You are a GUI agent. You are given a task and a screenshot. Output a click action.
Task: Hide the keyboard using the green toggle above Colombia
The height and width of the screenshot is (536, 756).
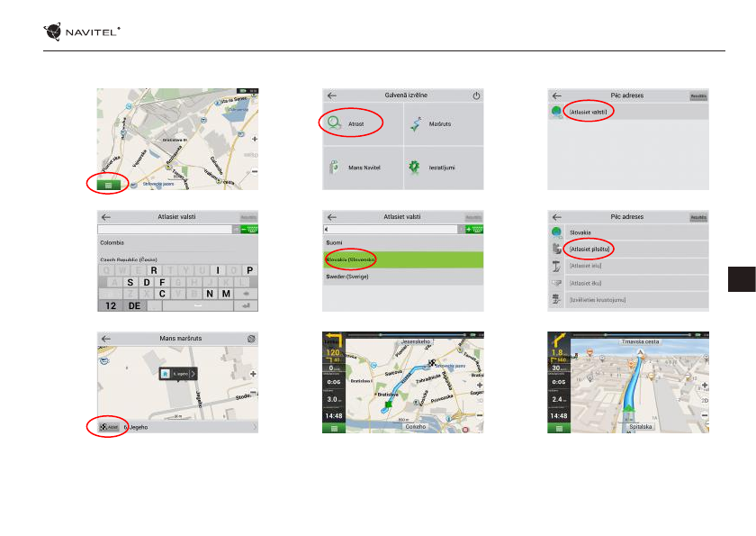[248, 229]
